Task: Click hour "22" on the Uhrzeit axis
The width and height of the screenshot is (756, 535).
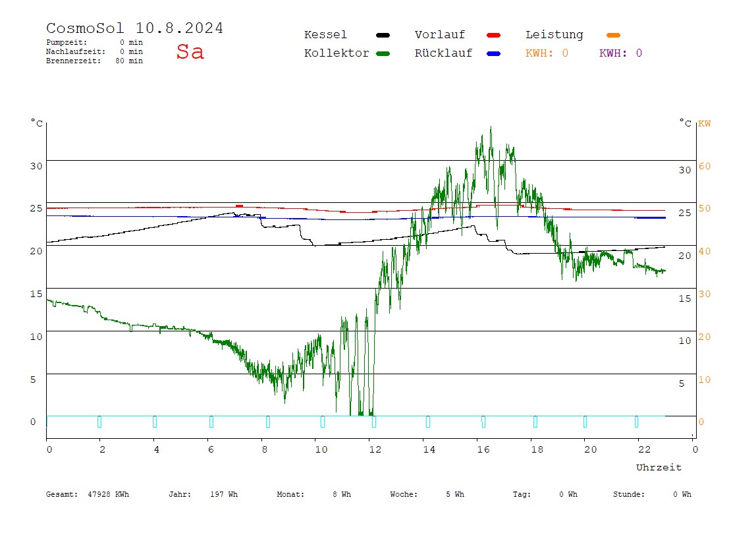Action: [x=645, y=449]
